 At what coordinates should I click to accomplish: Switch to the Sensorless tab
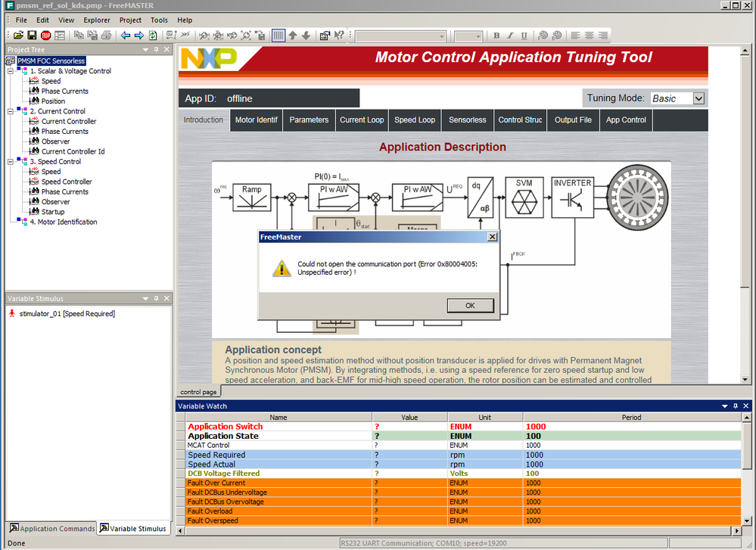click(467, 120)
